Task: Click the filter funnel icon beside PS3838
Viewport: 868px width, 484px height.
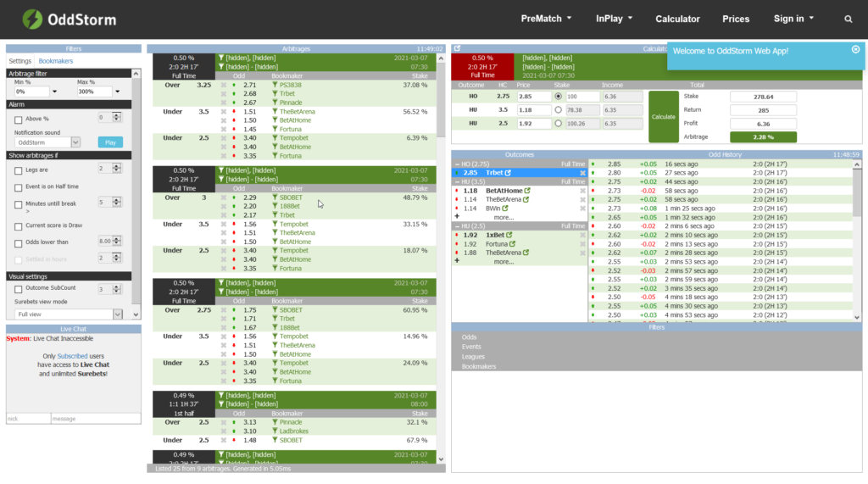Action: [275, 85]
